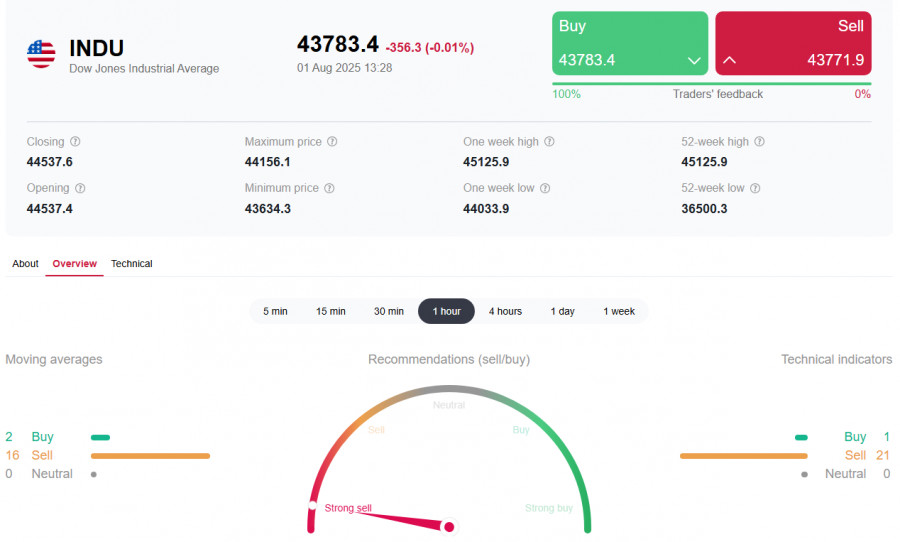
Task: Click the Technical indicators heading
Action: pos(836,359)
